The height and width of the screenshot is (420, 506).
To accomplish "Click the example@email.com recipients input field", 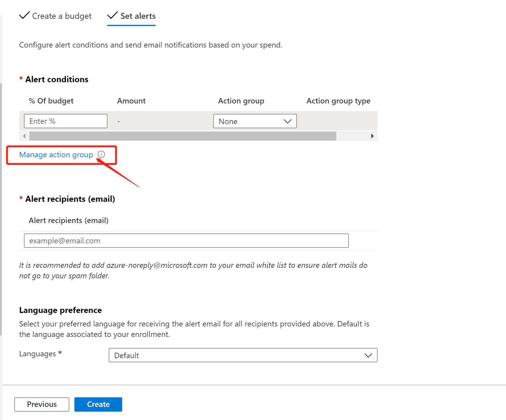I will tap(186, 241).
